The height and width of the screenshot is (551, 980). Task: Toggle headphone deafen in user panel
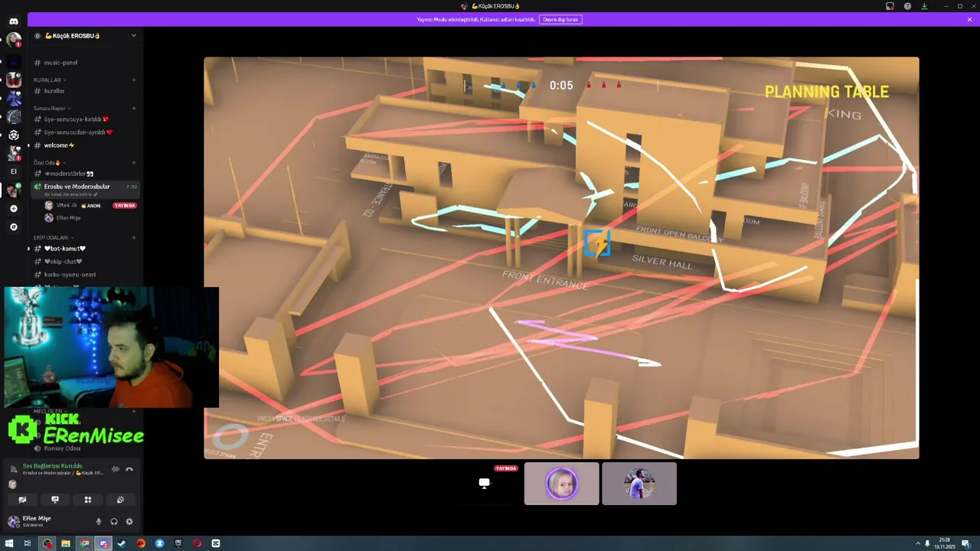[x=114, y=522]
